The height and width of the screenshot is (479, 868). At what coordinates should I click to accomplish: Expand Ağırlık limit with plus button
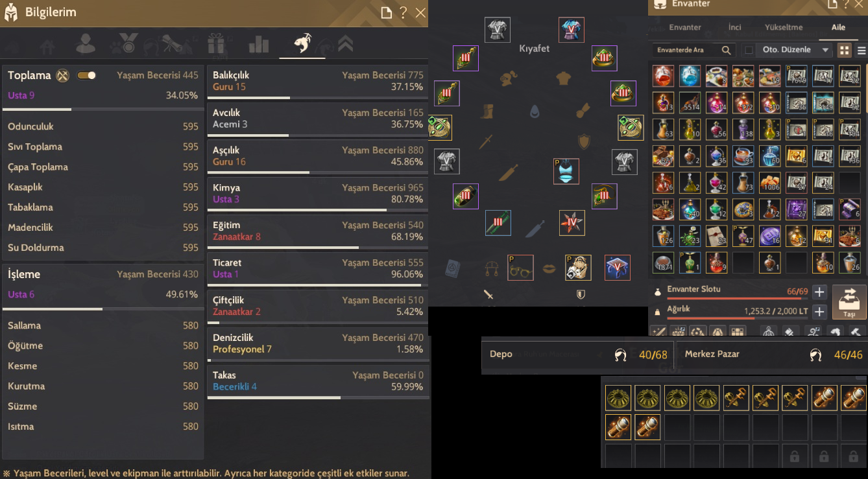tap(819, 312)
